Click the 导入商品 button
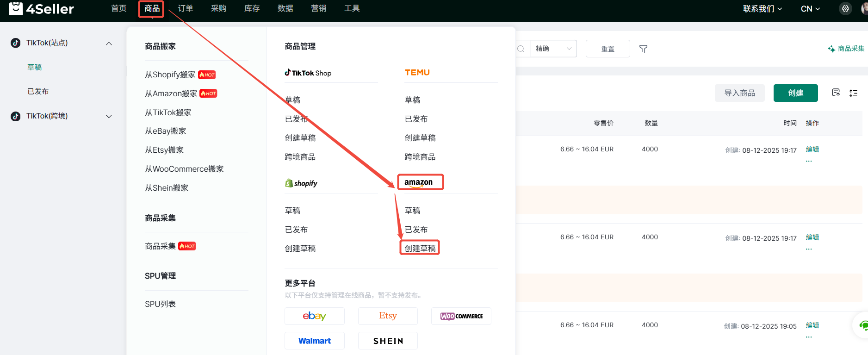Viewport: 868px width, 355px height. coord(740,93)
